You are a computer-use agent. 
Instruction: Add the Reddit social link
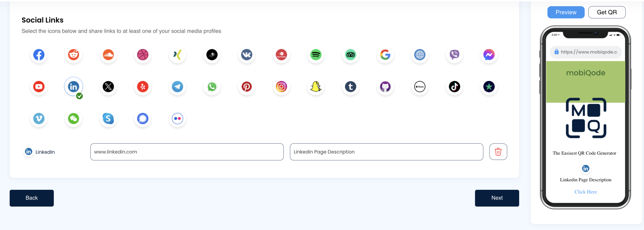[x=74, y=55]
